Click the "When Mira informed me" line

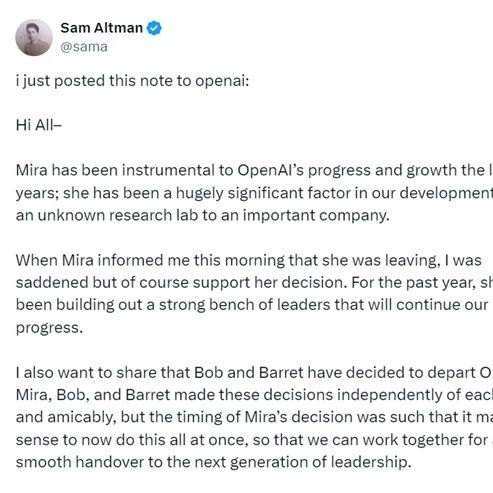249,260
